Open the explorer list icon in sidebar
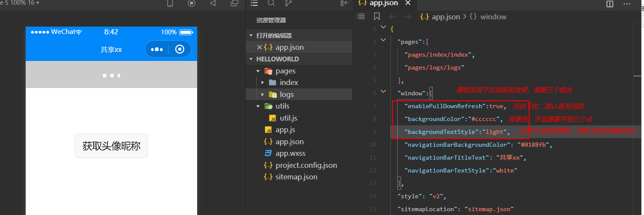The image size is (644, 215). pyautogui.click(x=255, y=3)
